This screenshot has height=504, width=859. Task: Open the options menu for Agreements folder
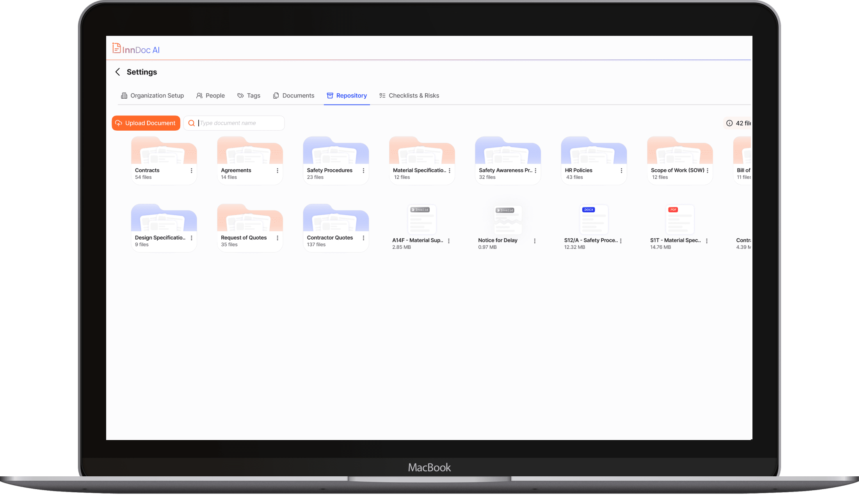pos(277,170)
